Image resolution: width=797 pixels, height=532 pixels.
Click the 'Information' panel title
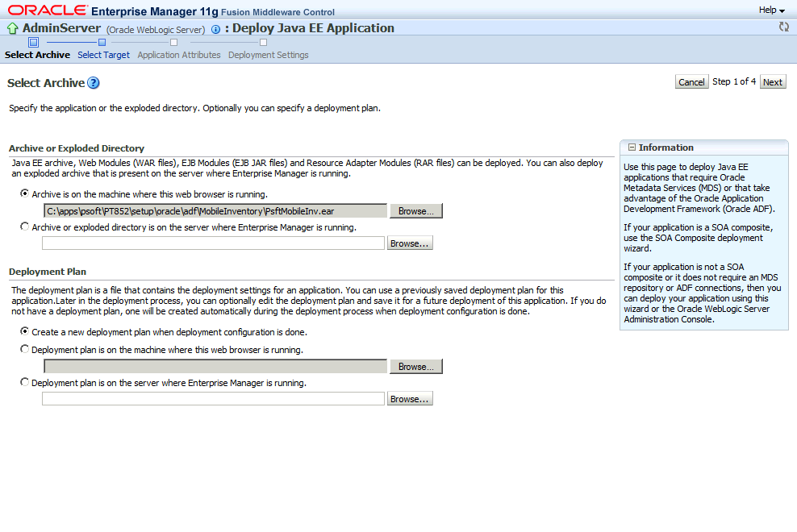[x=666, y=148]
